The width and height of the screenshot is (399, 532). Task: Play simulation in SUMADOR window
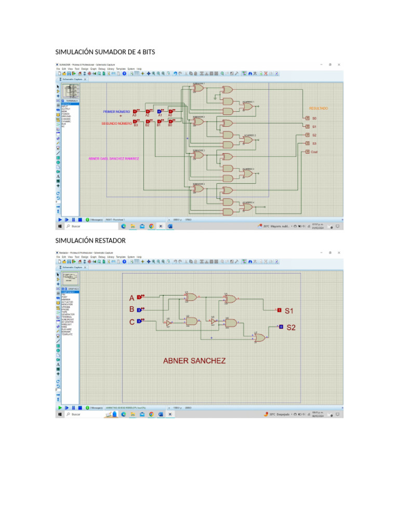click(x=60, y=220)
